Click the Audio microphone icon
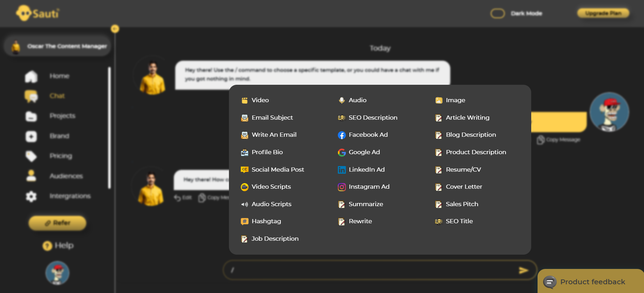Screen dimensions: 644x293 click(x=342, y=100)
